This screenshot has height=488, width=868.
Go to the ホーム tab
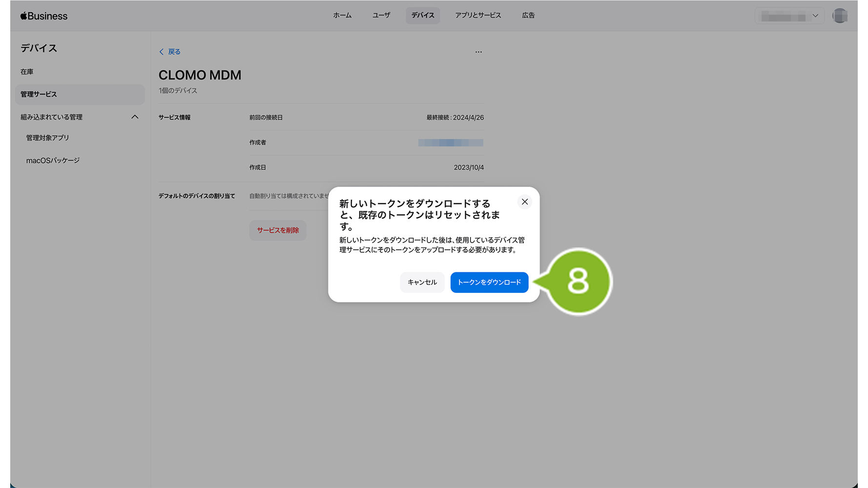click(x=342, y=16)
